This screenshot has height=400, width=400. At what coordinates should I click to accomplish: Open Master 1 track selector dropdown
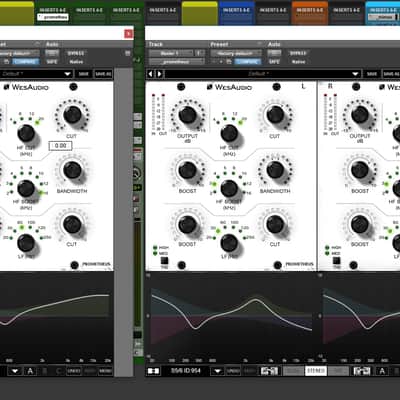tap(171, 53)
